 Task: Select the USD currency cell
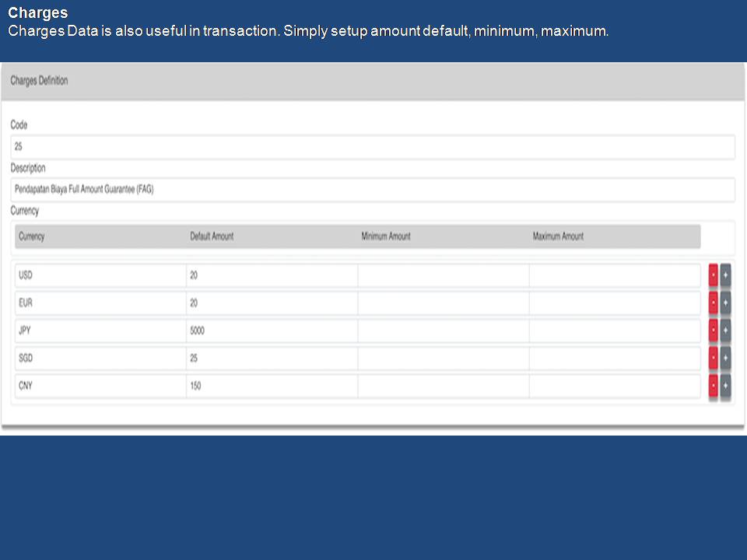click(x=100, y=276)
